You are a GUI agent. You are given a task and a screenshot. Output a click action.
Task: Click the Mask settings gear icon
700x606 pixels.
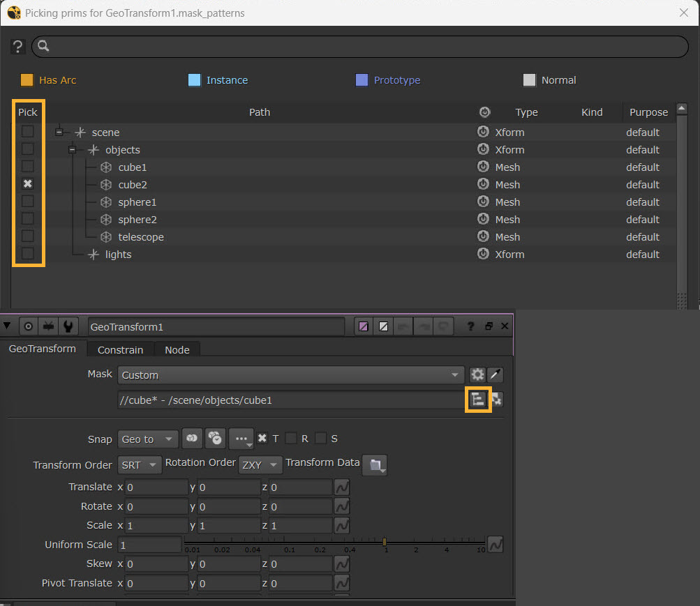tap(477, 375)
